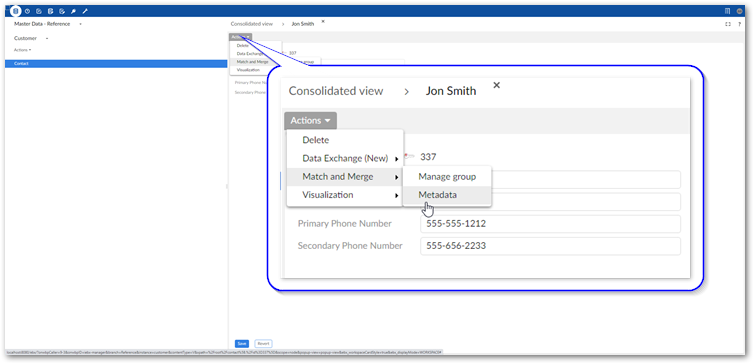Click the user avatar icon
The image size is (754, 364).
(739, 11)
